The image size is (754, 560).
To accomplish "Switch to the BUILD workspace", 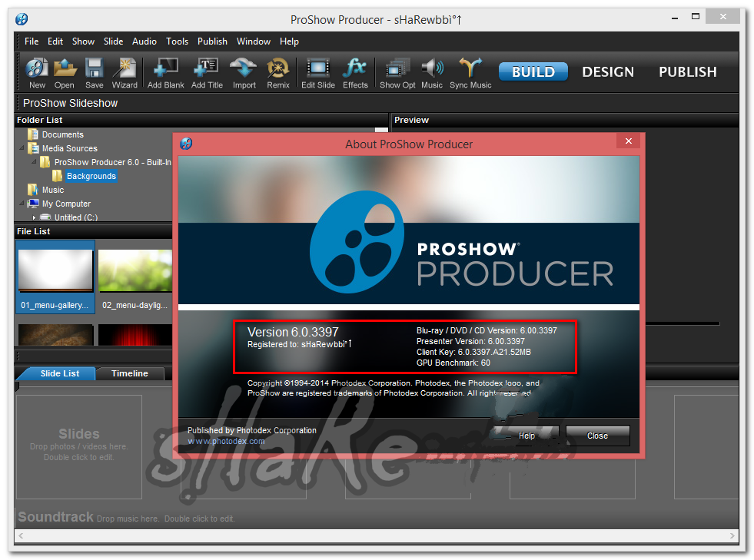I will coord(533,71).
